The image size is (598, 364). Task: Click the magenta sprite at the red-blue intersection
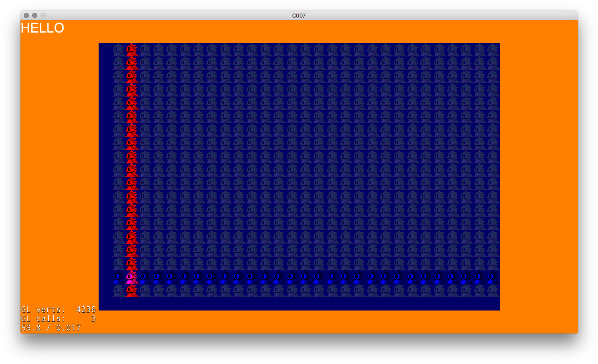tap(131, 277)
